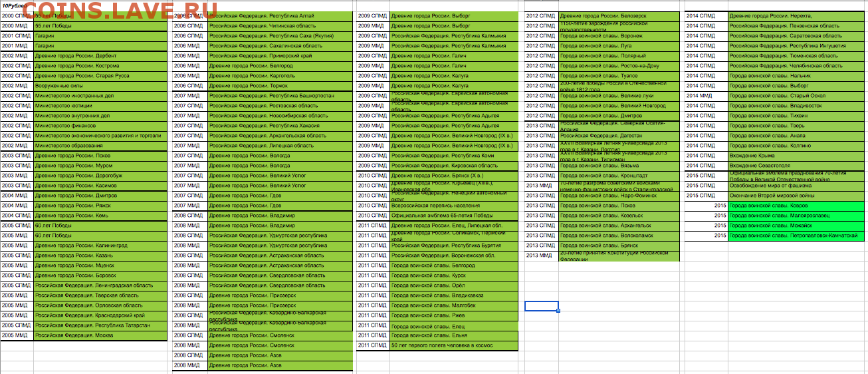This screenshot has width=868, height=374.
Task: Select 'Российская Федерация. Липецкая область'
Action: 280,146
